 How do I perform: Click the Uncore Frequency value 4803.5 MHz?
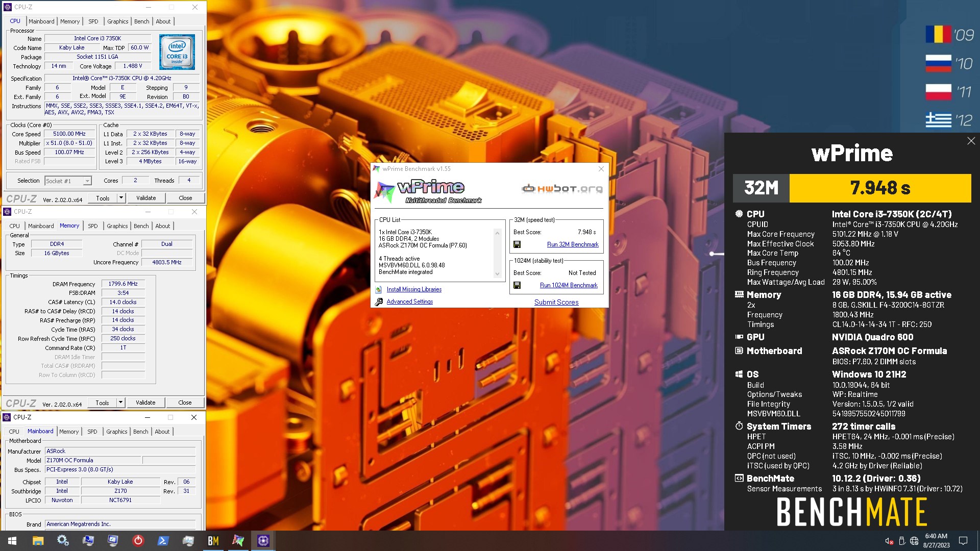pos(167,262)
